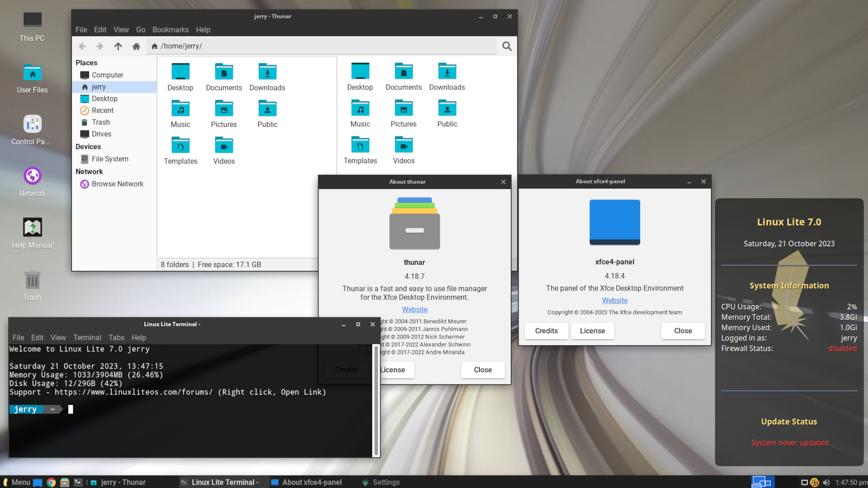The height and width of the screenshot is (488, 868).
Task: Open User Files desktop icon
Action: tap(32, 79)
